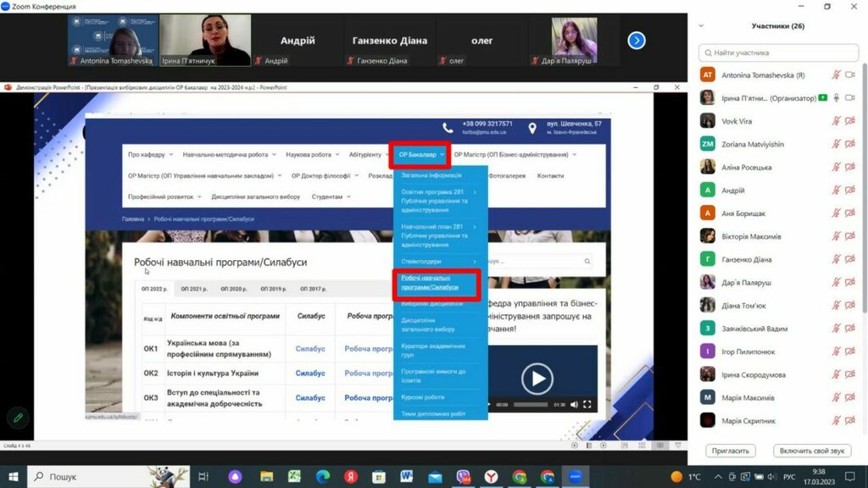
Task: Toggle the camera icon for Antonina Tomashevska
Action: pos(850,75)
